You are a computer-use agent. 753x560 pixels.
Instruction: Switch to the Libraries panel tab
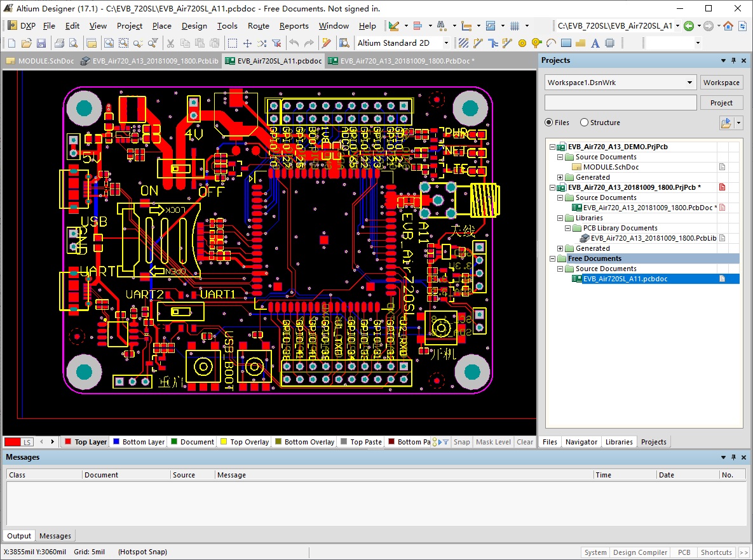click(619, 442)
